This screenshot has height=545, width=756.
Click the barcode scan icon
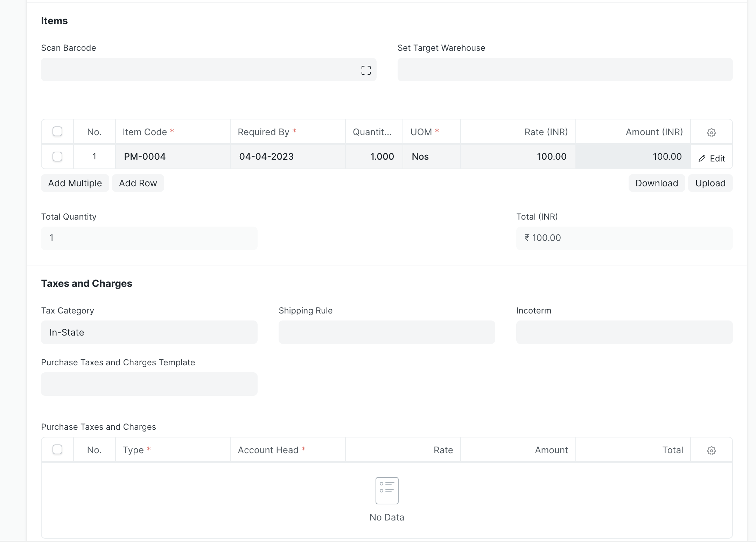(366, 70)
